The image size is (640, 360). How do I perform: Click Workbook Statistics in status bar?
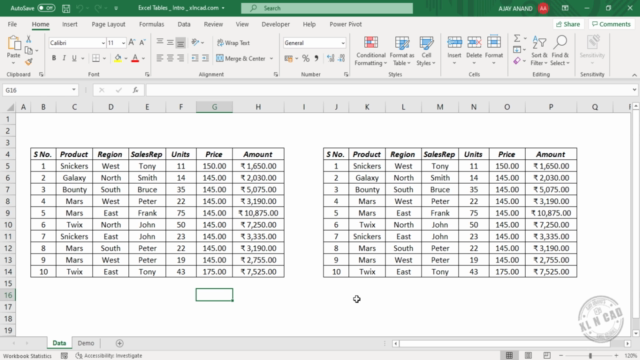pos(27,356)
